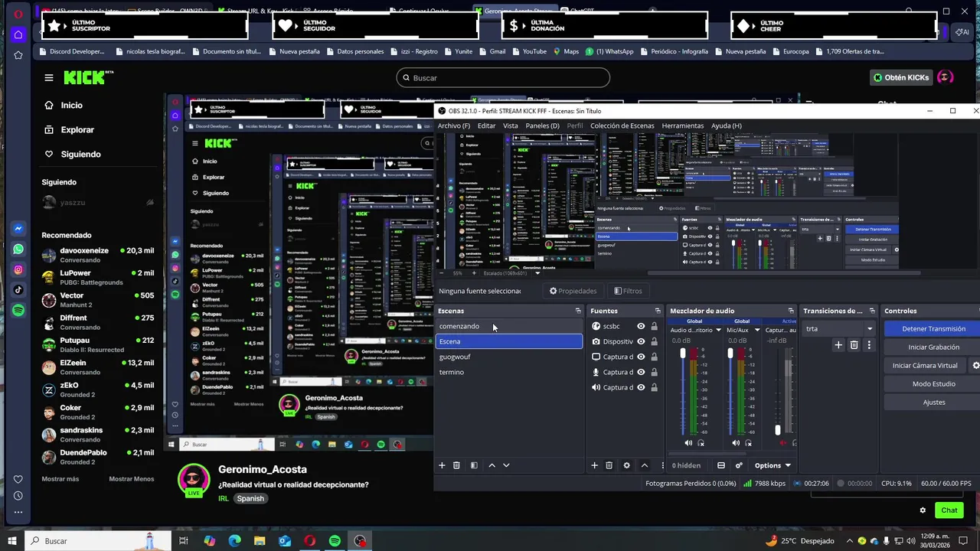Add a new source in the Fuentes panel
The image size is (980, 551).
[594, 465]
